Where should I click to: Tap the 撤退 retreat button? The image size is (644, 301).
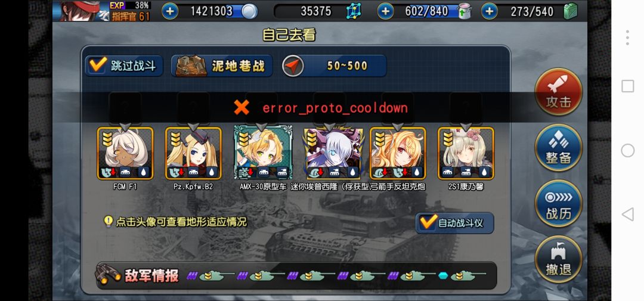(558, 259)
